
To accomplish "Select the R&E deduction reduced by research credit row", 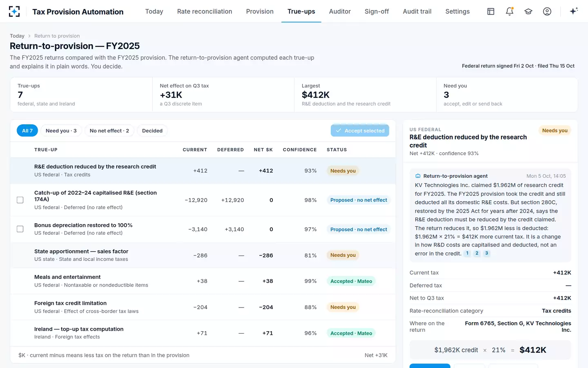I will (x=203, y=171).
